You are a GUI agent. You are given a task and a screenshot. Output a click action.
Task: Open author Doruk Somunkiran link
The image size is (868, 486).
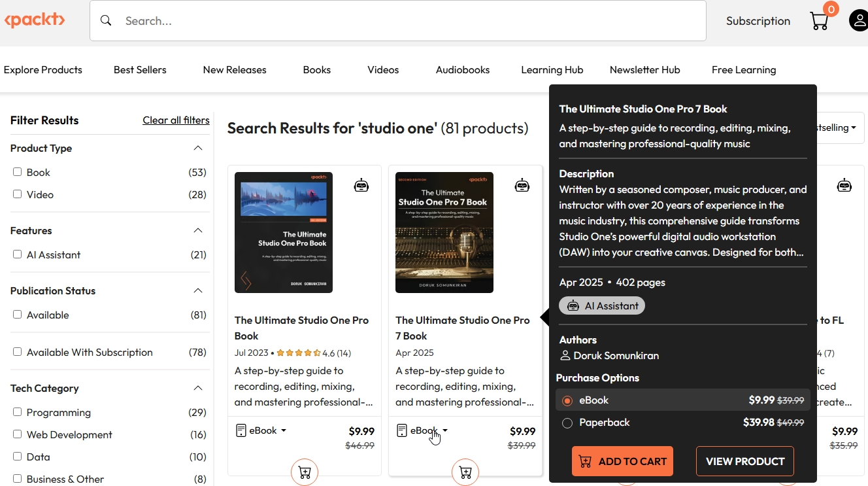(616, 356)
